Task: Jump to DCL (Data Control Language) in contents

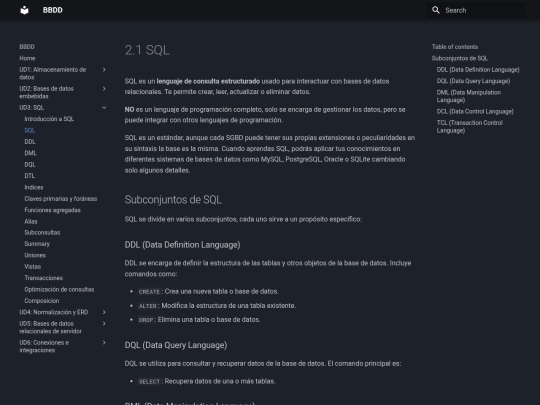Action: 475,111
